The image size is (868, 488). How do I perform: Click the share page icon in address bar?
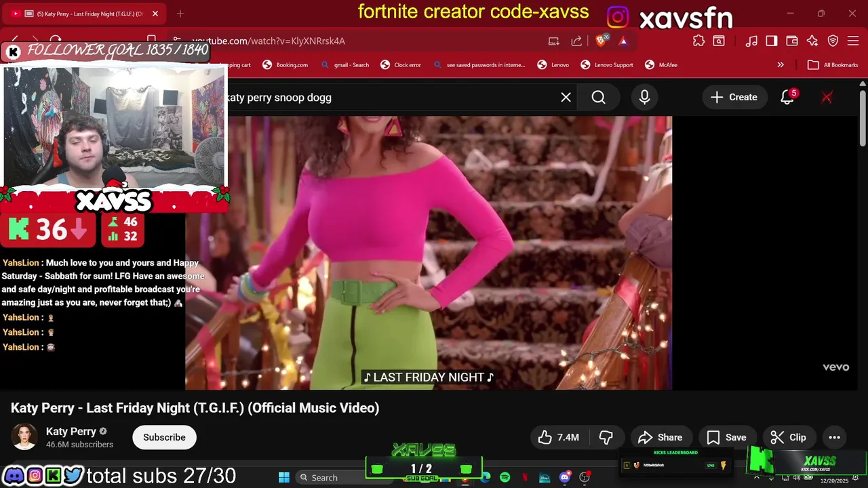[x=576, y=41]
